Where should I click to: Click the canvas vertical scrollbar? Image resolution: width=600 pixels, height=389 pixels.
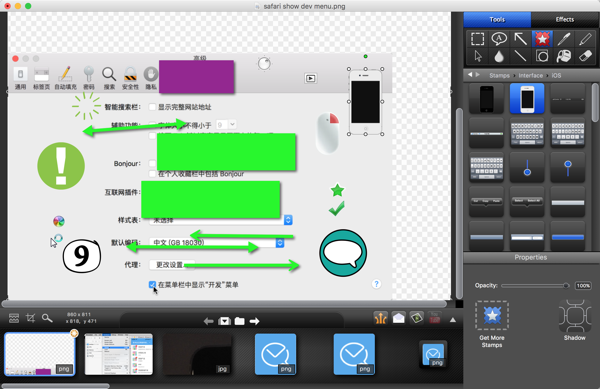pyautogui.click(x=459, y=203)
